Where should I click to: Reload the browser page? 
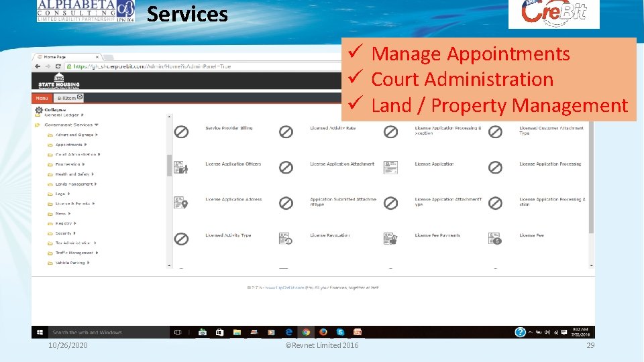coord(58,66)
